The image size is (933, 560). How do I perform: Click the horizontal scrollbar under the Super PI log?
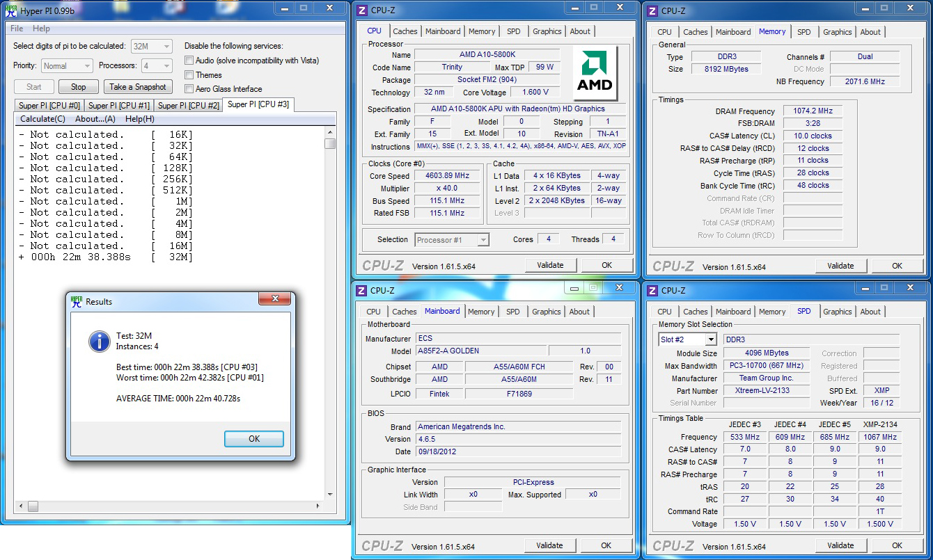[x=168, y=506]
